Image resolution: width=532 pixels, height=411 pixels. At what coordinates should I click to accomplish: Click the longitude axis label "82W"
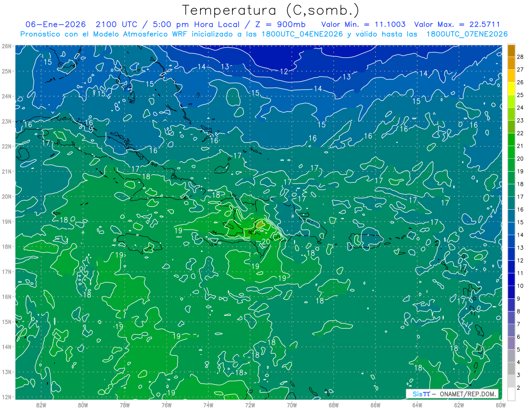tap(41, 405)
